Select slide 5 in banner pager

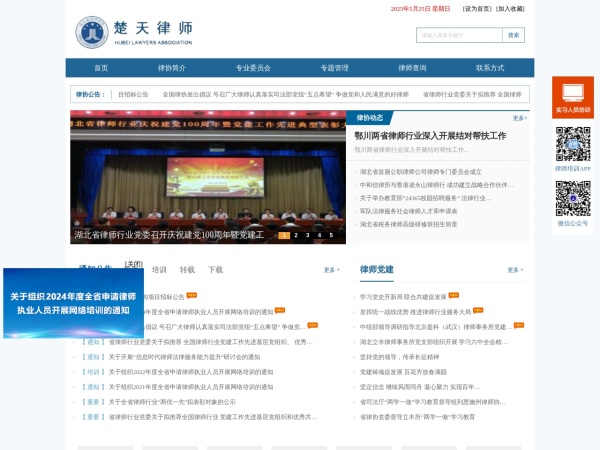click(331, 235)
